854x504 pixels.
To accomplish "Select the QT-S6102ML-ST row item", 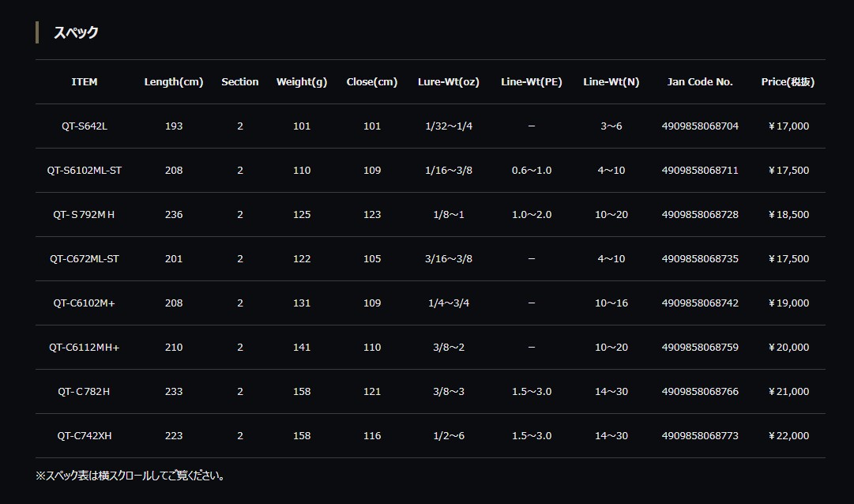I will click(x=85, y=171).
